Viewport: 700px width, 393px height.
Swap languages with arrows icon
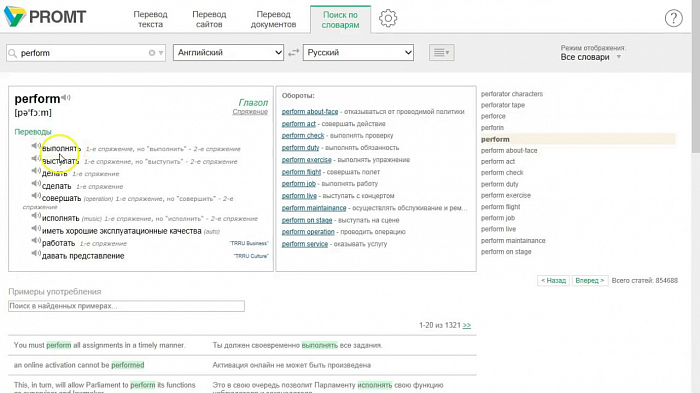point(293,53)
